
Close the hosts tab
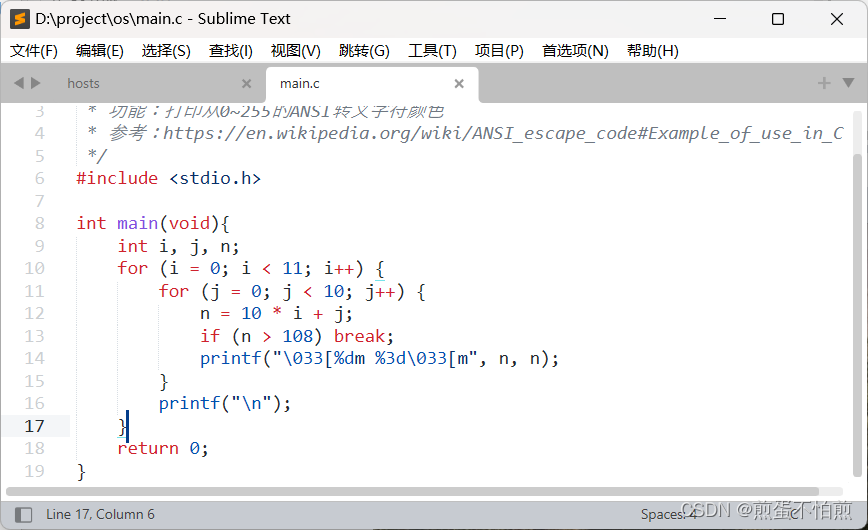tap(246, 84)
